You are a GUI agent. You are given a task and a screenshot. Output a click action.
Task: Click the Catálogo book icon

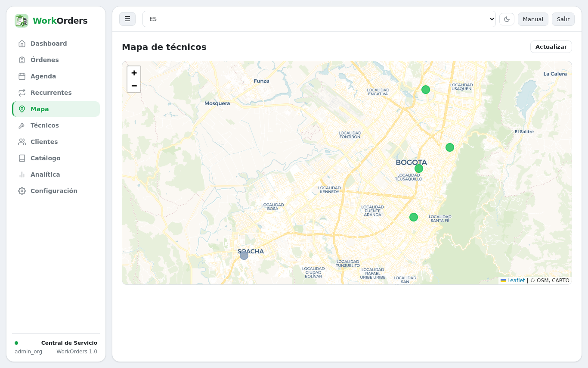pos(22,158)
